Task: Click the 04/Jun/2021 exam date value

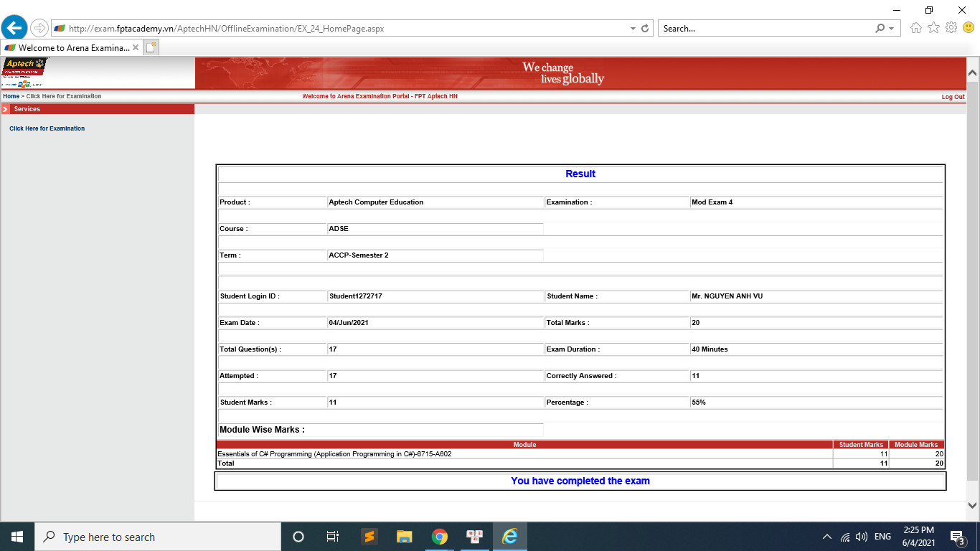Action: (x=349, y=323)
